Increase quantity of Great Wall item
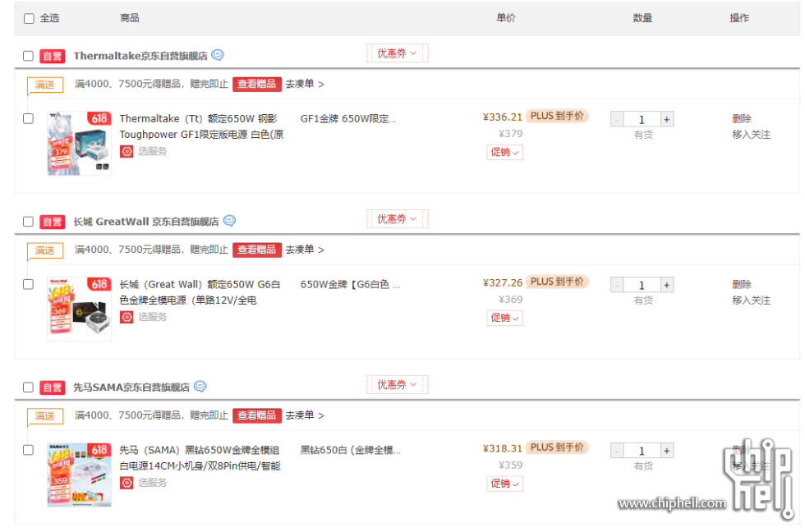The image size is (805, 532). tap(667, 285)
